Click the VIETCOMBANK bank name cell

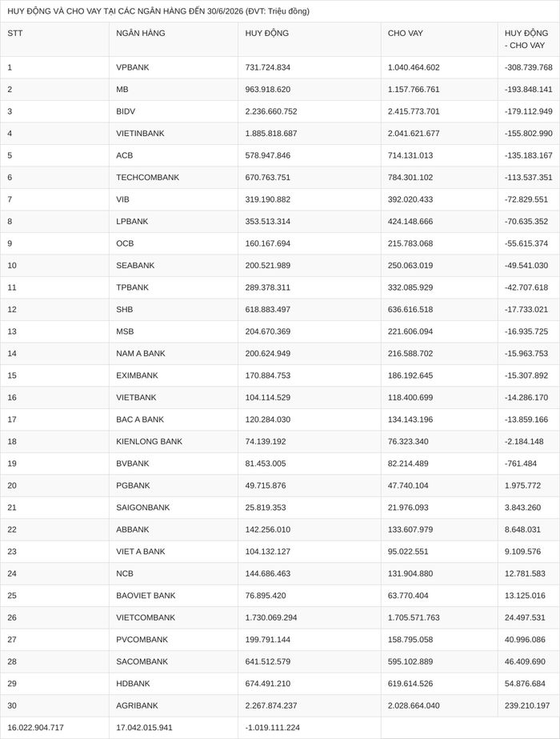(x=146, y=617)
